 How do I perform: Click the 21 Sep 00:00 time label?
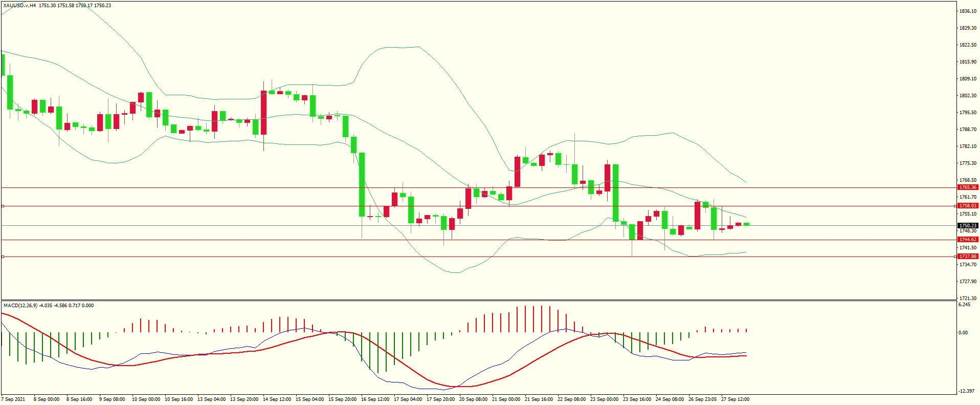tap(506, 399)
